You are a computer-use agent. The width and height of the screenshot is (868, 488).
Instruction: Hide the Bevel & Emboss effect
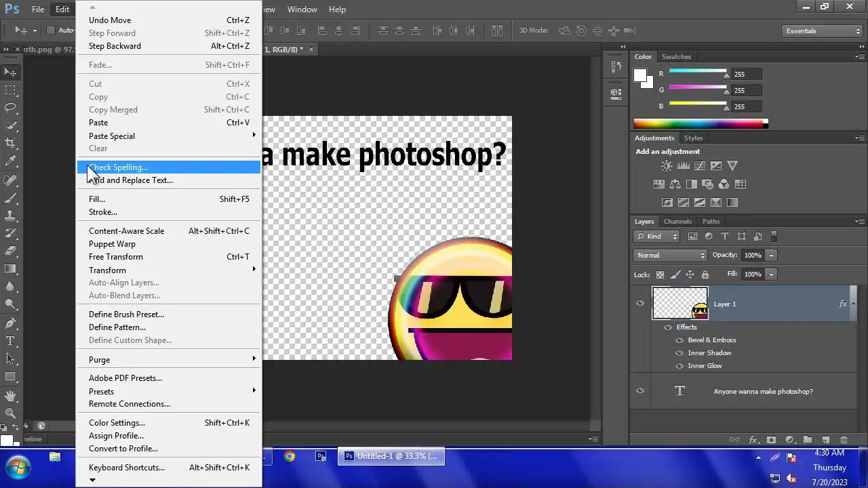tap(679, 340)
